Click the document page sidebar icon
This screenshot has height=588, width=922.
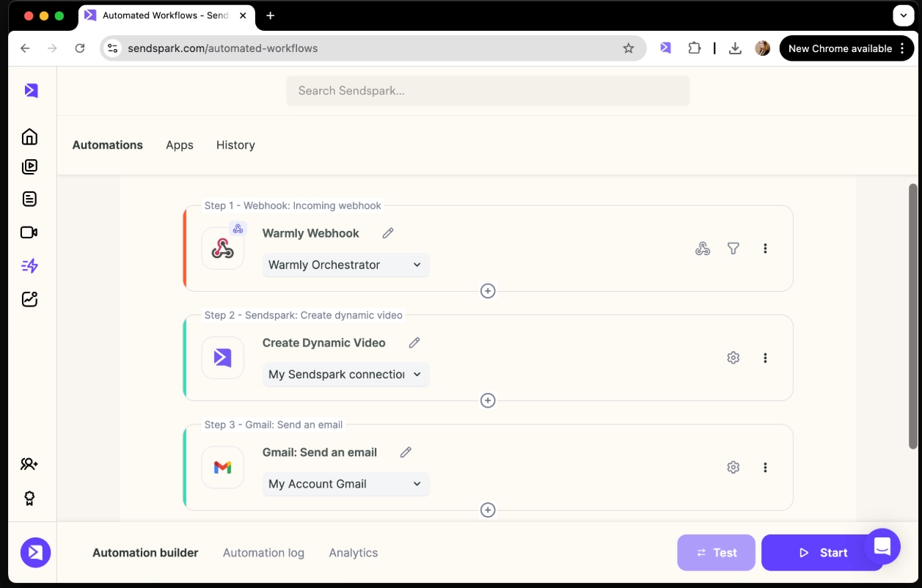(x=29, y=199)
